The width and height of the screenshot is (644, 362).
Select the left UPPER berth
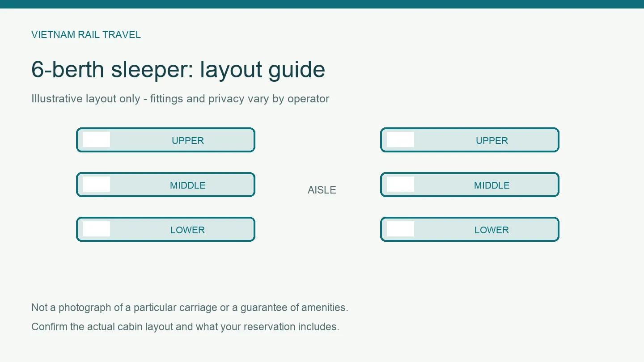[165, 140]
